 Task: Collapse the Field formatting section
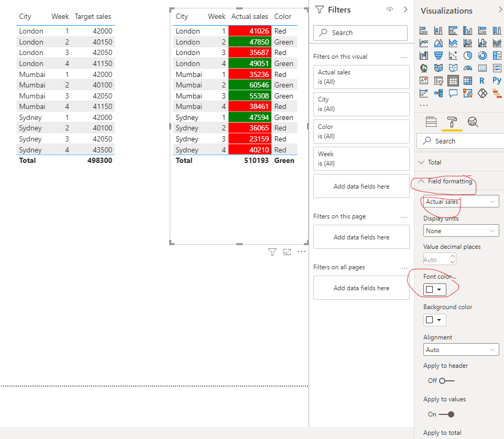click(421, 181)
